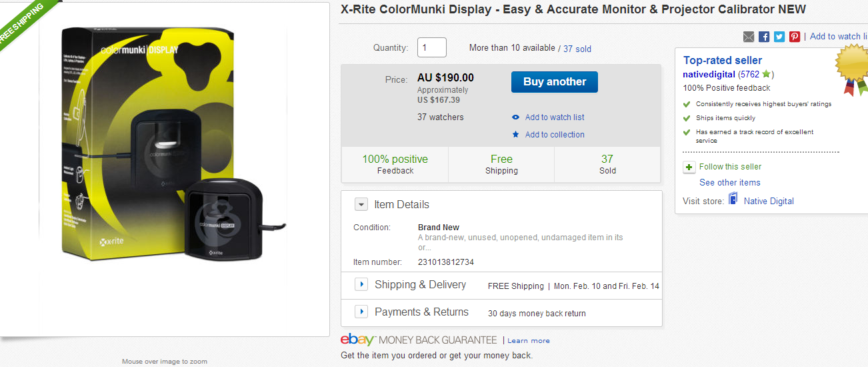Viewport: 868px width, 367px height.
Task: Share this item on Facebook
Action: coord(764,37)
